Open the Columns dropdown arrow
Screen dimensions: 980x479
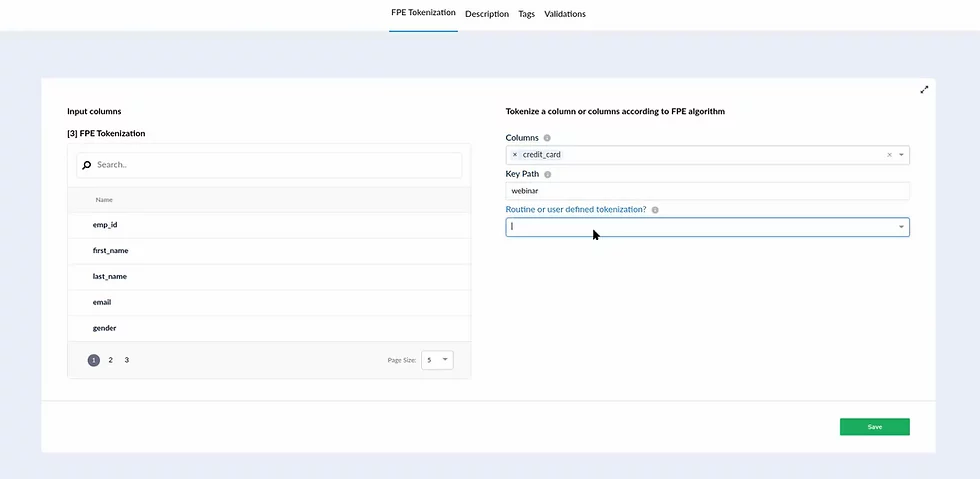tap(901, 154)
